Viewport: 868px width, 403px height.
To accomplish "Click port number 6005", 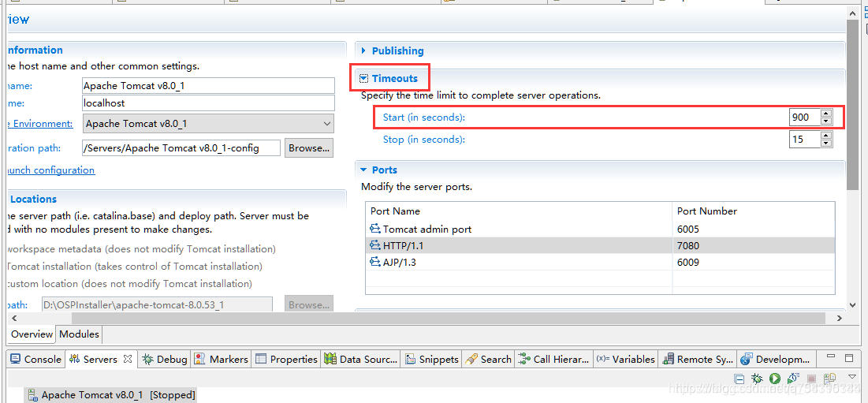I will pos(688,229).
